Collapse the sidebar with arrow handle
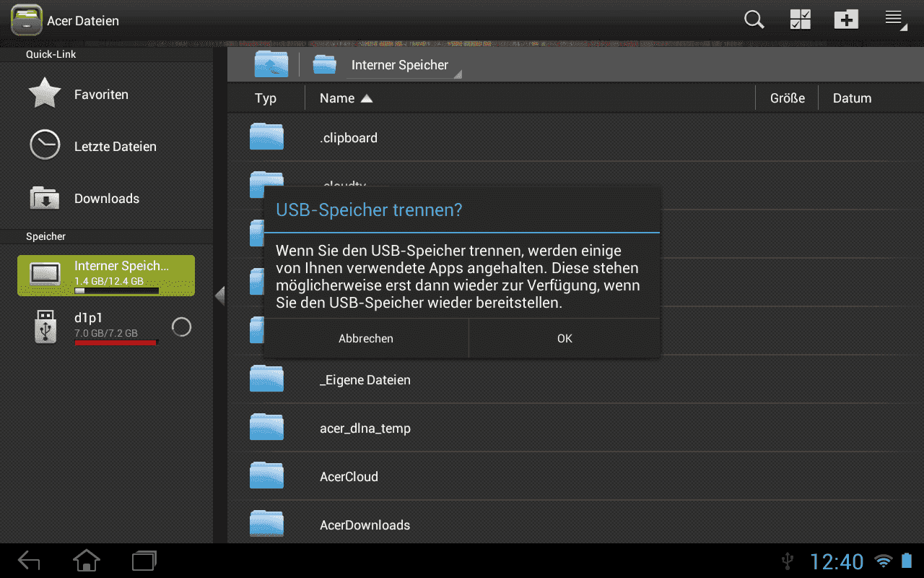 [220, 296]
